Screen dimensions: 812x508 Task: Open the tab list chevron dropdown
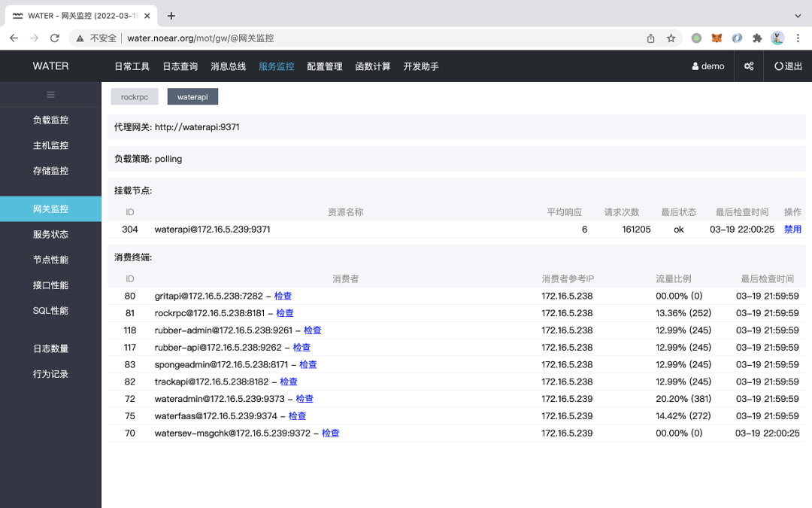pos(798,16)
